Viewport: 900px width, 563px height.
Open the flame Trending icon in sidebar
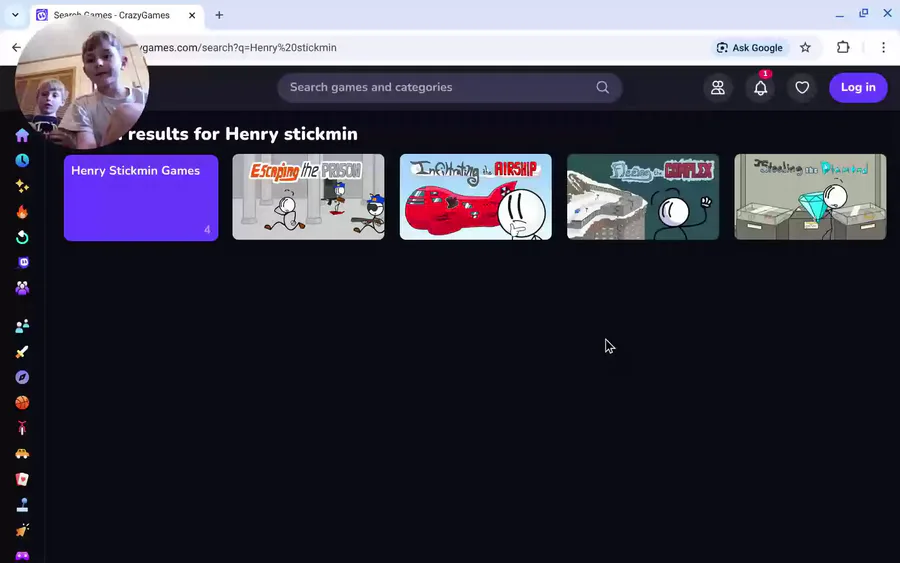point(22,212)
